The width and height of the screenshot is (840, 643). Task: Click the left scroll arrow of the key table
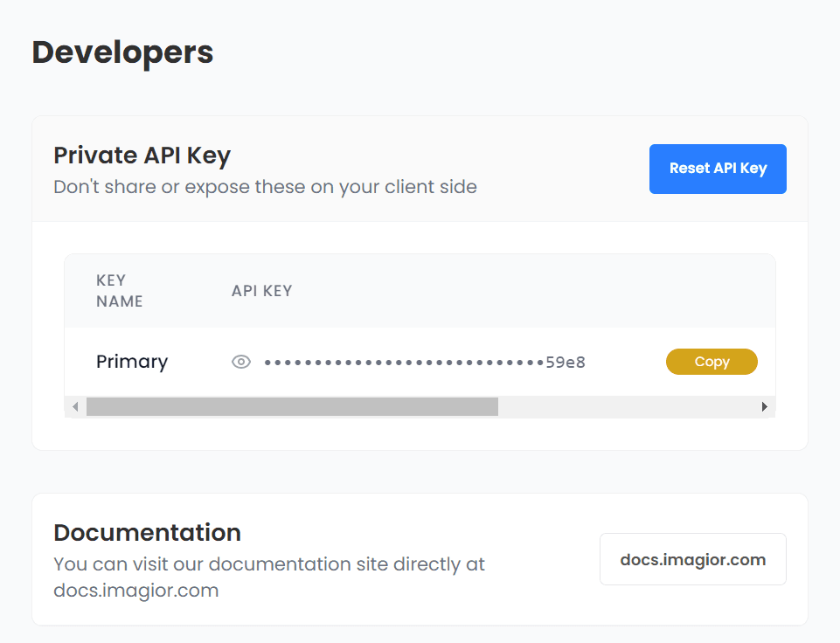coord(74,406)
